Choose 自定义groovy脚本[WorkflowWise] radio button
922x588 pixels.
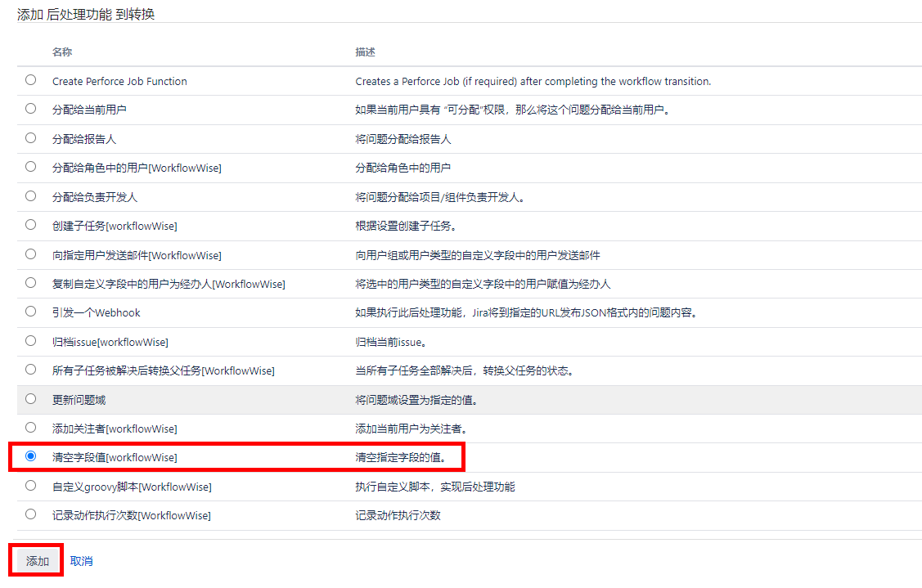(31, 486)
